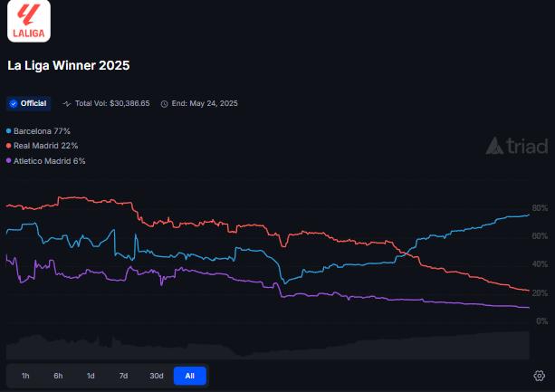Viewport: 555px width, 392px height.
Task: Click the clock icon beside End date
Action: point(164,104)
